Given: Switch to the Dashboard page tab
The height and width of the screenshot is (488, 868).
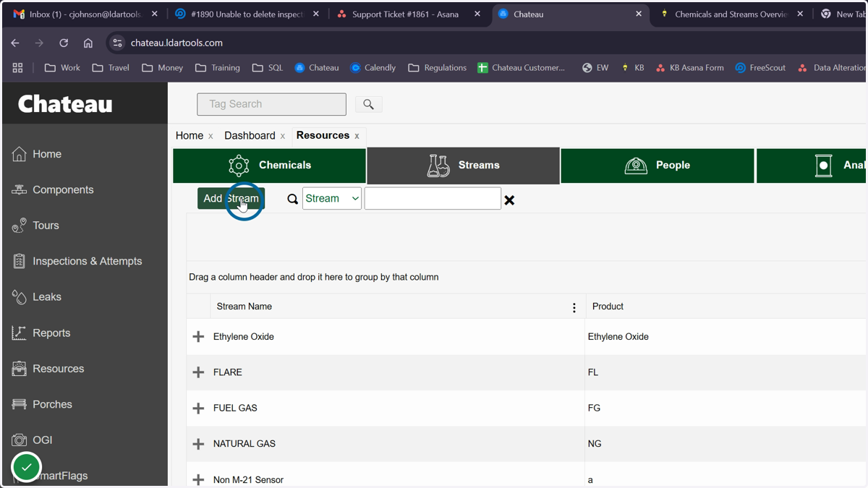Looking at the screenshot, I should pos(250,136).
